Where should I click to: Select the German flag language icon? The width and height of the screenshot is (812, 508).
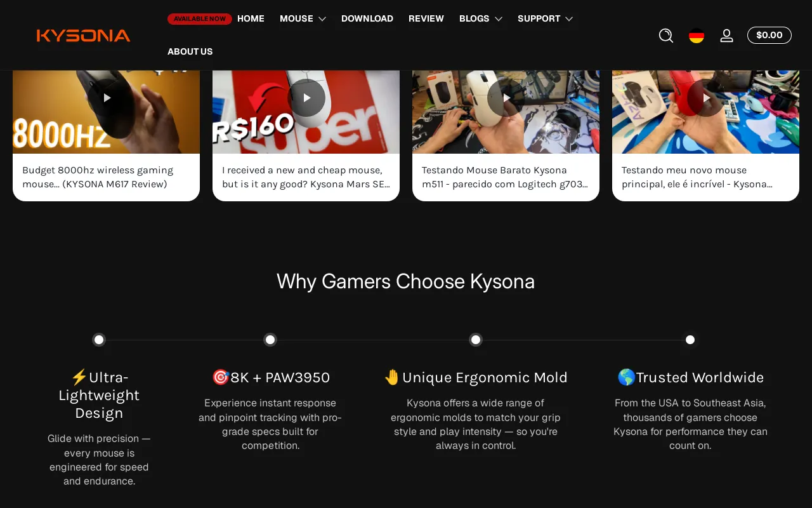point(697,36)
